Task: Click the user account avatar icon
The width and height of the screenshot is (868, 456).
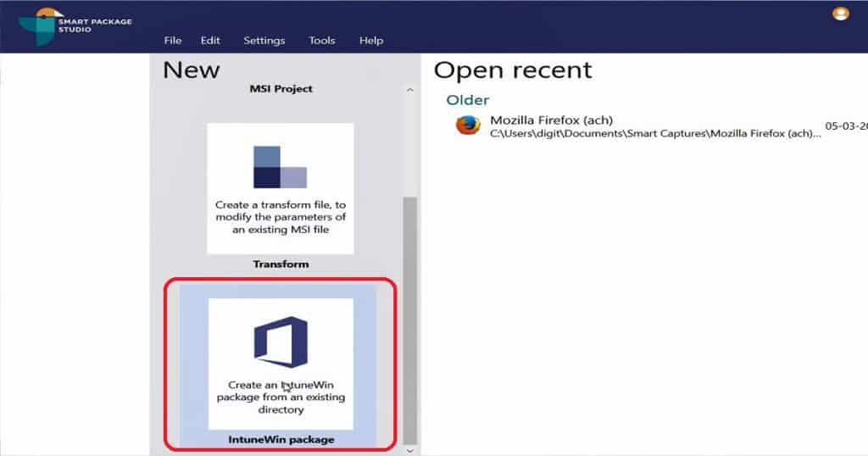Action: 840,14
